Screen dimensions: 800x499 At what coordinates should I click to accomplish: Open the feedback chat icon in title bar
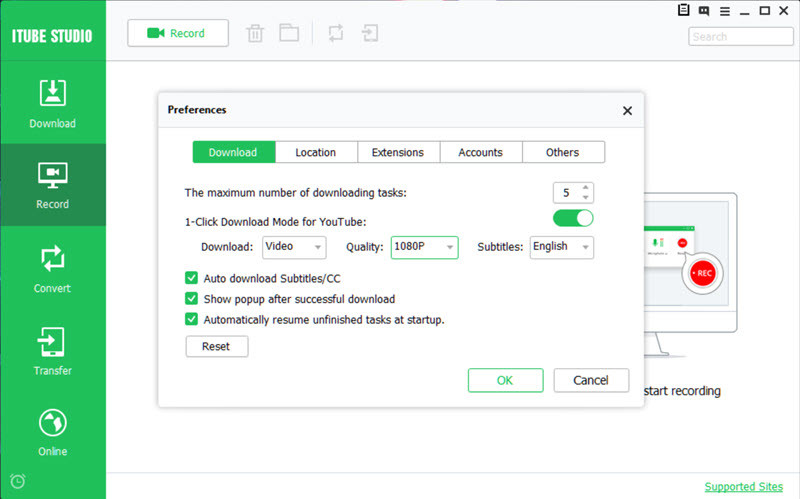pyautogui.click(x=704, y=11)
